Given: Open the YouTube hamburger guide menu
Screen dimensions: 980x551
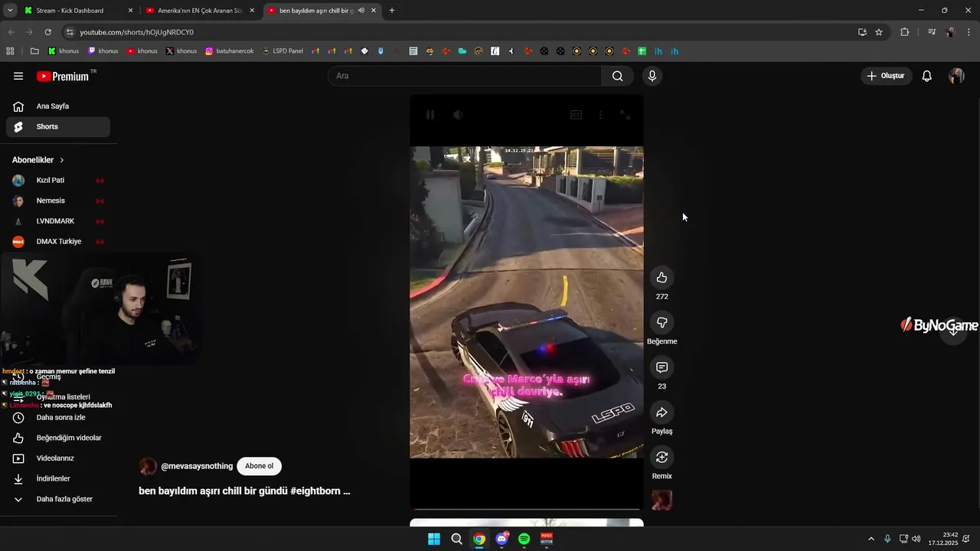Looking at the screenshot, I should 18,76.
